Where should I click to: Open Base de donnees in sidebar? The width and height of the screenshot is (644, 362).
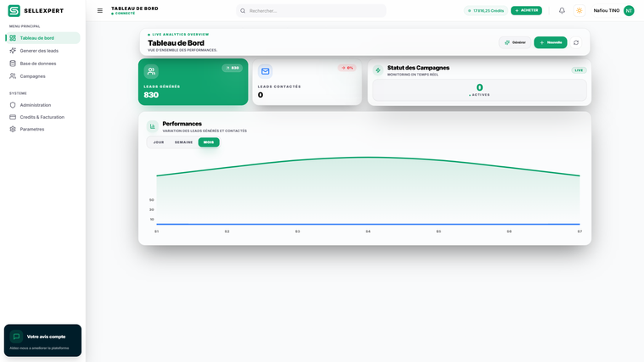point(38,64)
